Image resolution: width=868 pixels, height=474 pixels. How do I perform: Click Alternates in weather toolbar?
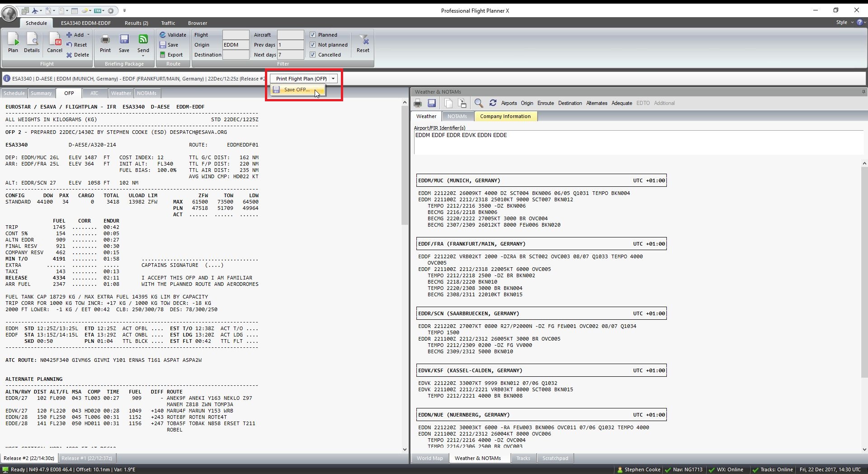pyautogui.click(x=596, y=103)
